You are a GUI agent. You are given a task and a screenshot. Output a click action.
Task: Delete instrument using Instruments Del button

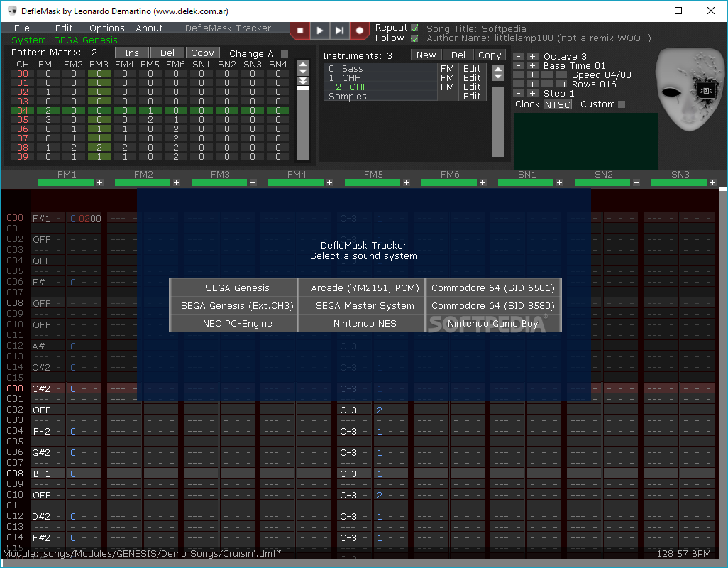pyautogui.click(x=458, y=55)
